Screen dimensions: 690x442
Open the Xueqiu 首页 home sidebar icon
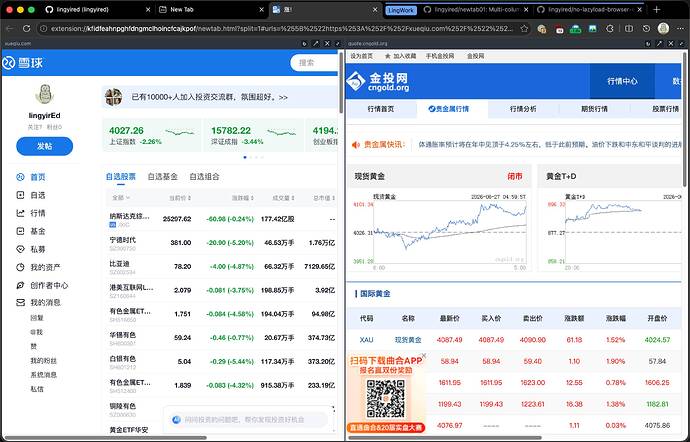(20, 177)
